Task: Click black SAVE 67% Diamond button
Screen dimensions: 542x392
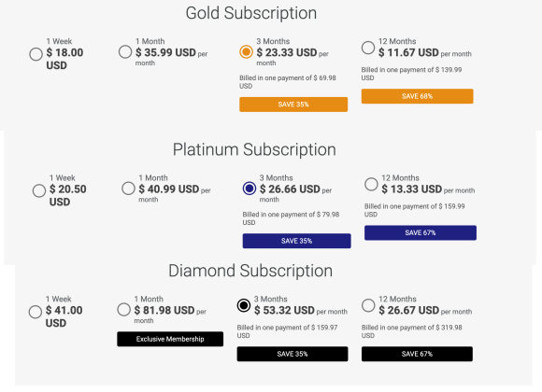Action: click(x=417, y=354)
